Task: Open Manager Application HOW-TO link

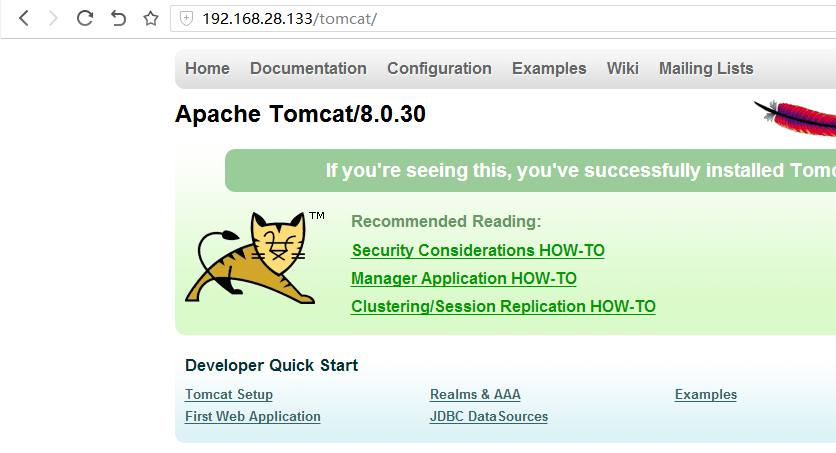Action: point(464,279)
